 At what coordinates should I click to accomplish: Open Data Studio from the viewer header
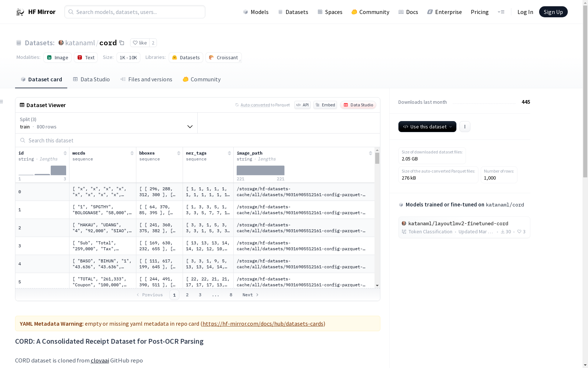tap(358, 105)
